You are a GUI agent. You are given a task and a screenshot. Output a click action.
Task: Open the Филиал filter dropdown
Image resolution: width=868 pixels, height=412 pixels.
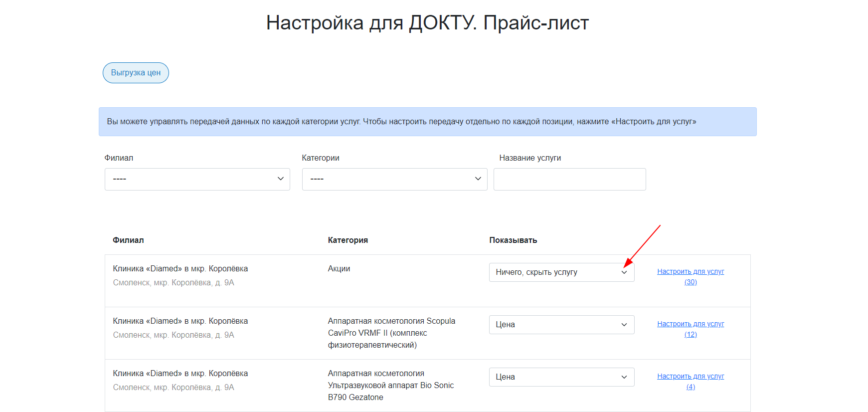197,179
